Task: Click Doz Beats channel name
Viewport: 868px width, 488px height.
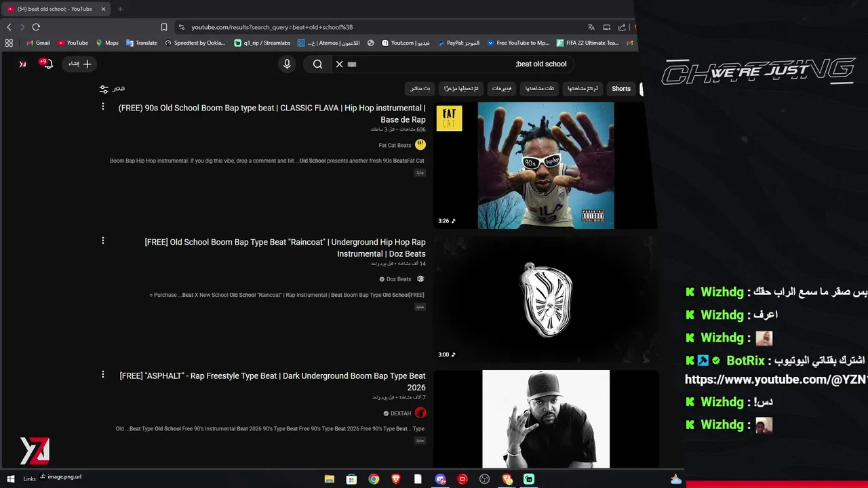Action: pyautogui.click(x=399, y=279)
